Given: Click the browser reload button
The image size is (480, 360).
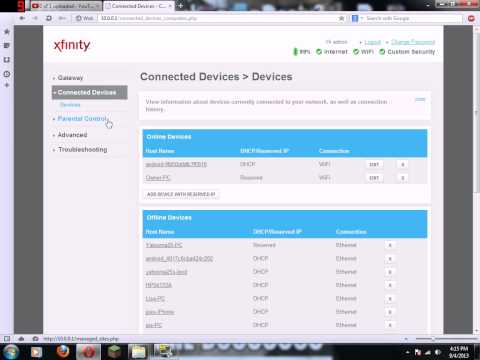Looking at the screenshot, I should click(49, 18).
